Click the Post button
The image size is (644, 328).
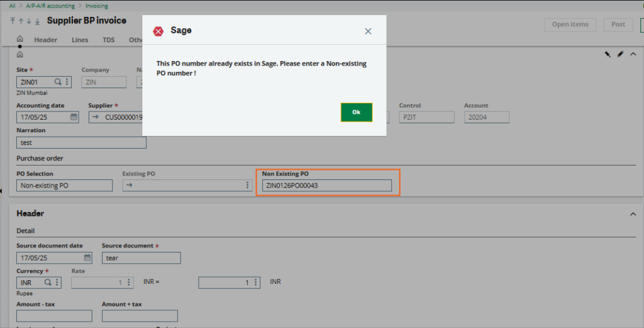tap(618, 25)
